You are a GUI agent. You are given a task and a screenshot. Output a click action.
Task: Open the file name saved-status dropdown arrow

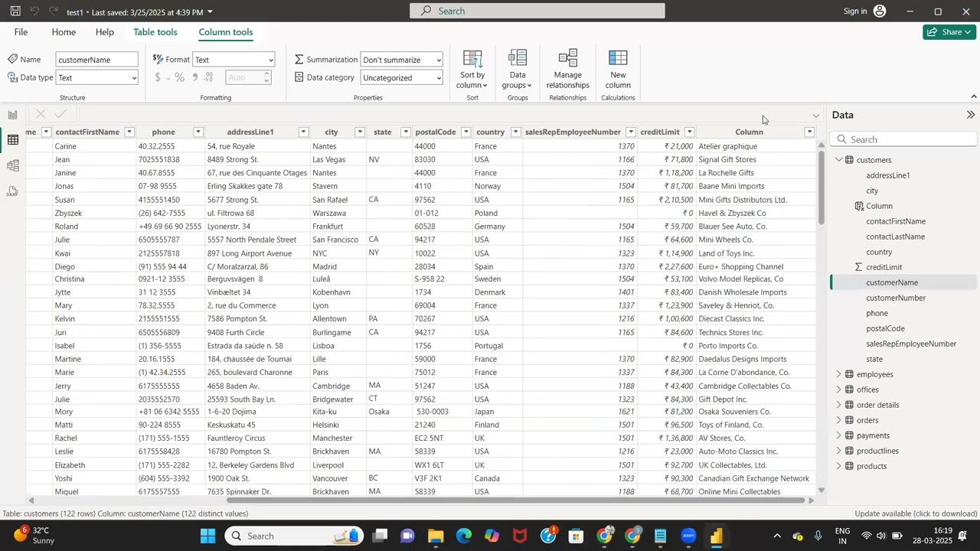tap(211, 12)
